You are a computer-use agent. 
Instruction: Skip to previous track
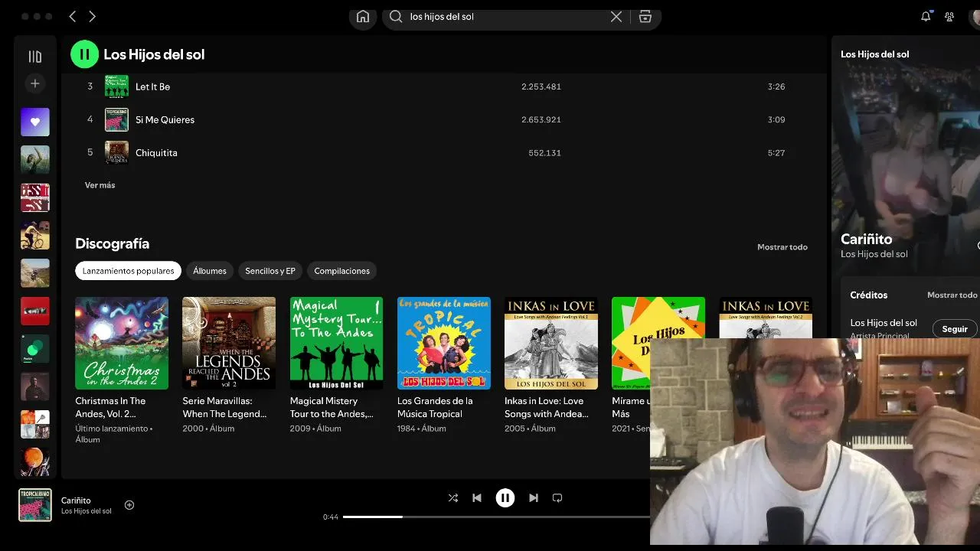point(477,498)
